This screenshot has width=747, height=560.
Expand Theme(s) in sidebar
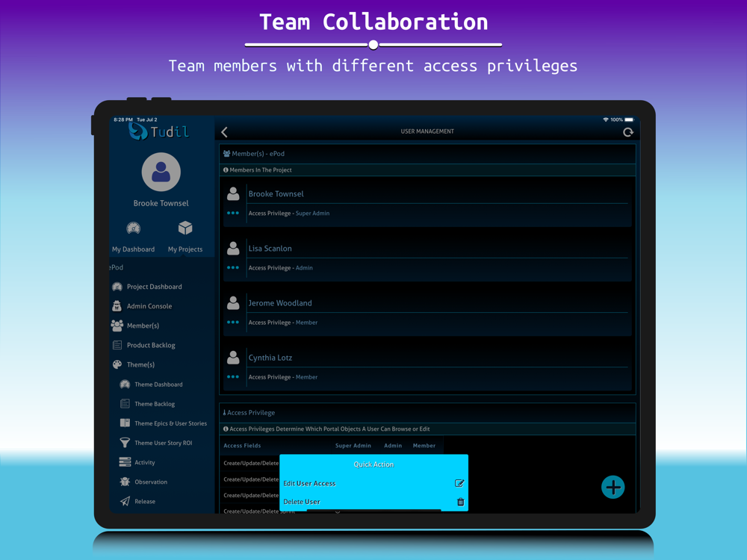(x=140, y=365)
